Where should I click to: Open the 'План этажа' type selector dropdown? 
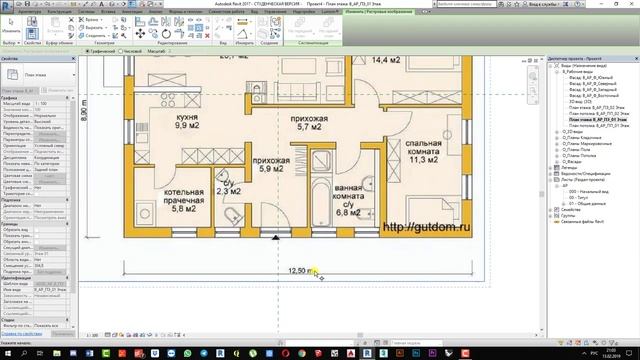coord(73,75)
